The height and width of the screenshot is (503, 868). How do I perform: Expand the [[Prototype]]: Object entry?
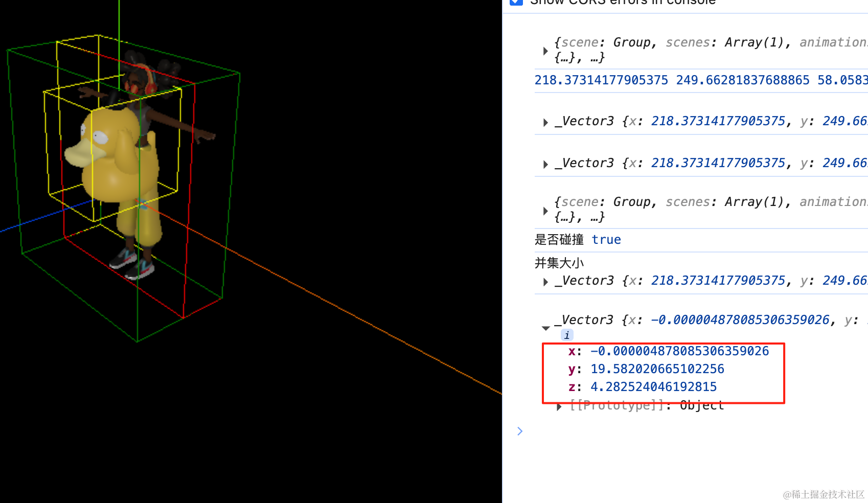559,406
